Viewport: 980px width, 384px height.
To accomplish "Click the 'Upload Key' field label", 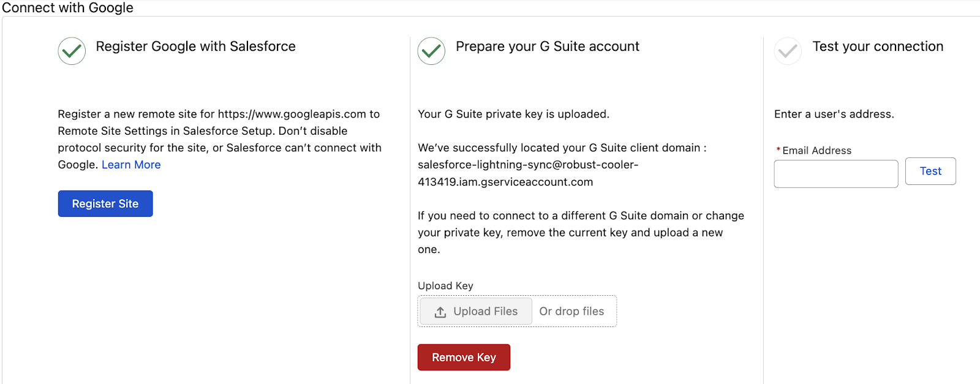I will point(445,286).
